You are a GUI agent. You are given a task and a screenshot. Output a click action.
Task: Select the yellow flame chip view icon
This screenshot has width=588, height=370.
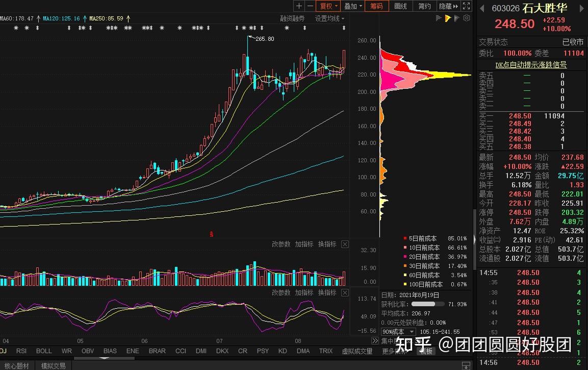point(448,18)
